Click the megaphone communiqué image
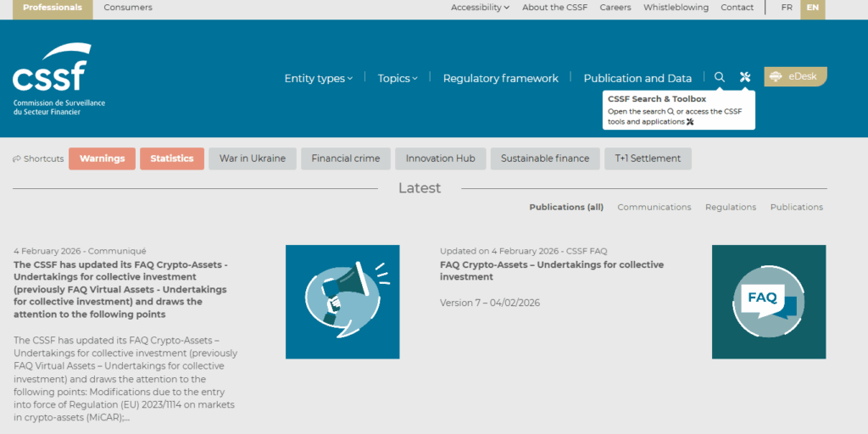This screenshot has height=434, width=868. (x=342, y=302)
